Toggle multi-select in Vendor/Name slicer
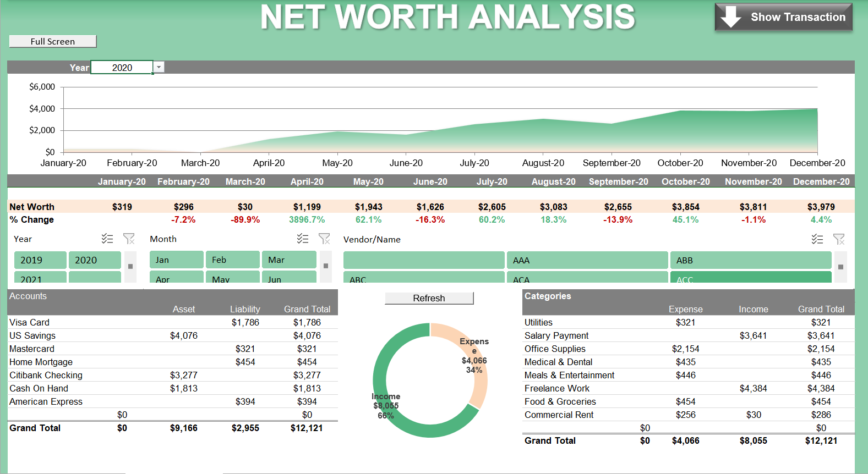 (x=817, y=239)
